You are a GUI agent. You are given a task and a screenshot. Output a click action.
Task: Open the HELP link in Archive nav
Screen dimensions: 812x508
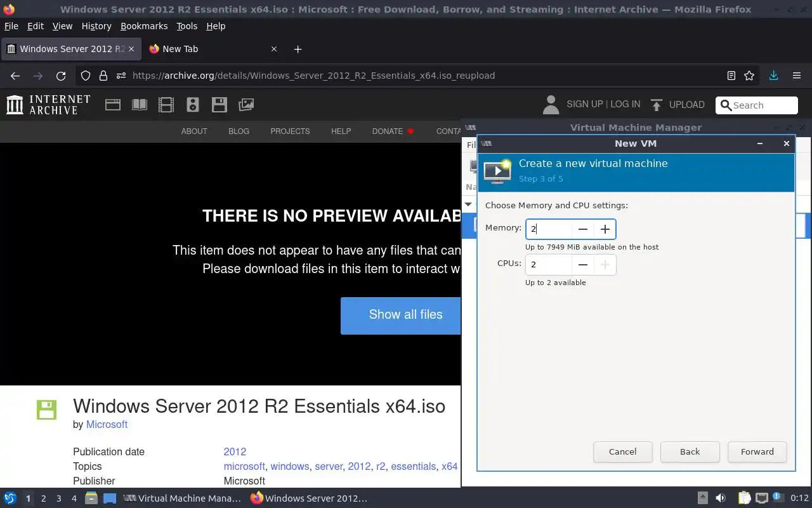pyautogui.click(x=341, y=131)
